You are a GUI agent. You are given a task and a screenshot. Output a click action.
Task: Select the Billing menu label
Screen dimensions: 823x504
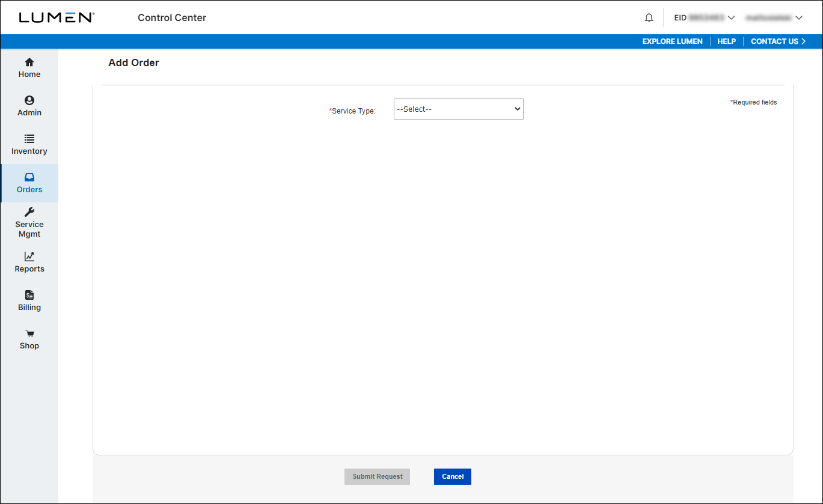pyautogui.click(x=29, y=308)
